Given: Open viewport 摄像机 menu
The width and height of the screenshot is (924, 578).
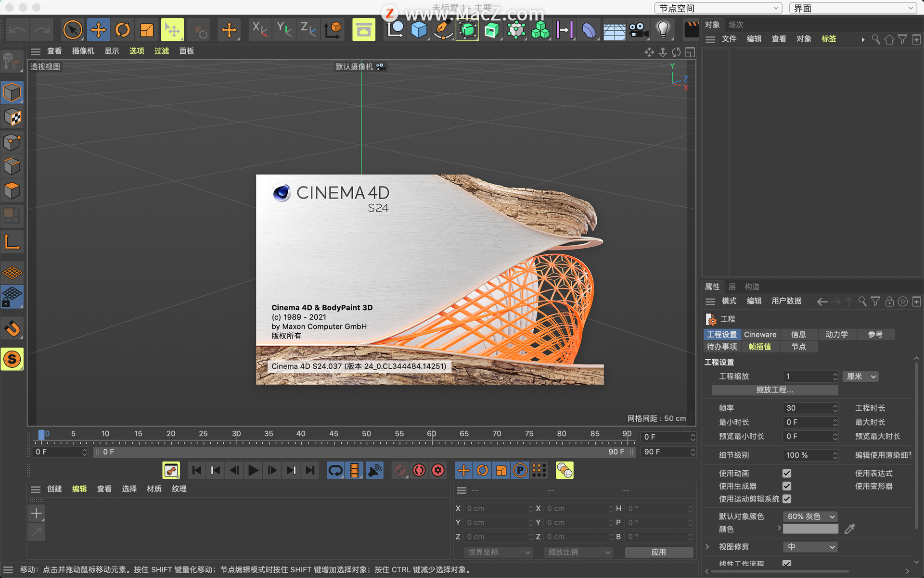Looking at the screenshot, I should pos(83,51).
